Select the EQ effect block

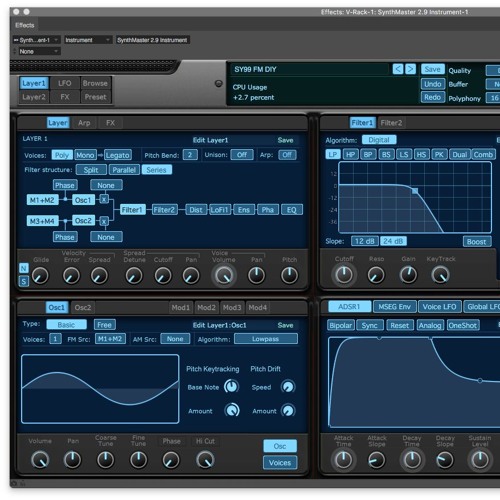(x=292, y=210)
